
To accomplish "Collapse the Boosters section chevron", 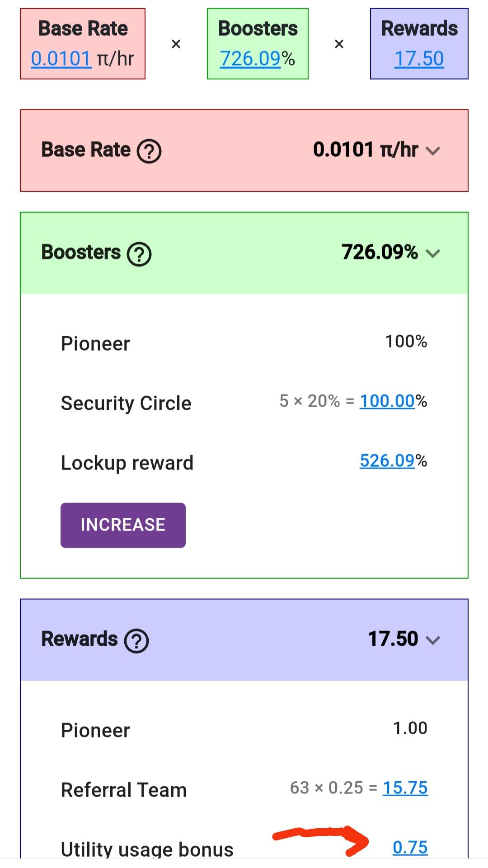I will (x=433, y=253).
